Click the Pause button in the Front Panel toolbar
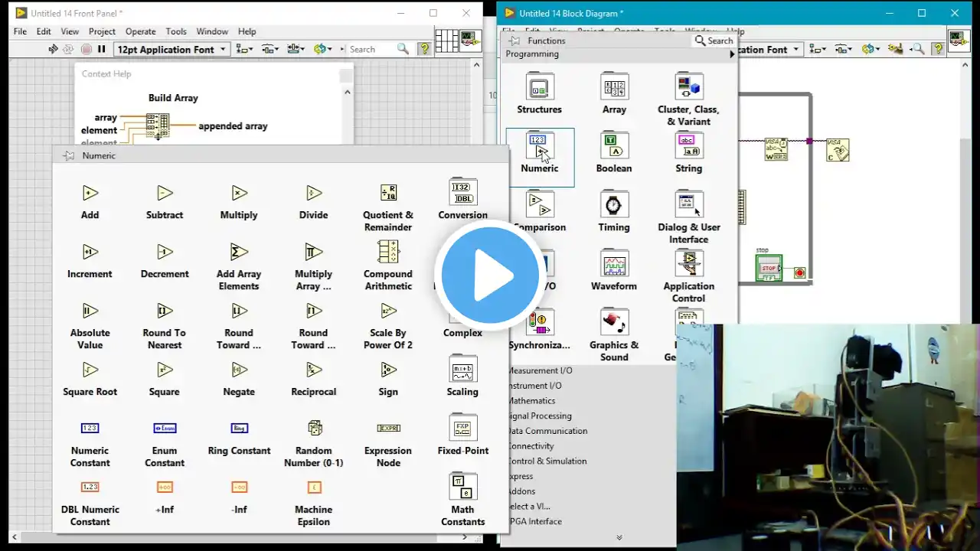 coord(101,49)
